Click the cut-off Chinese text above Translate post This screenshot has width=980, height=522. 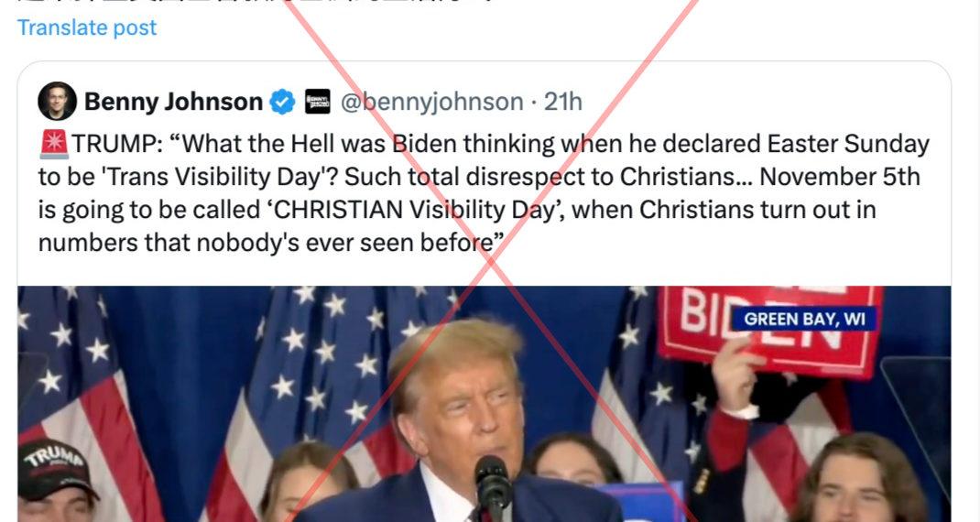(x=250, y=3)
